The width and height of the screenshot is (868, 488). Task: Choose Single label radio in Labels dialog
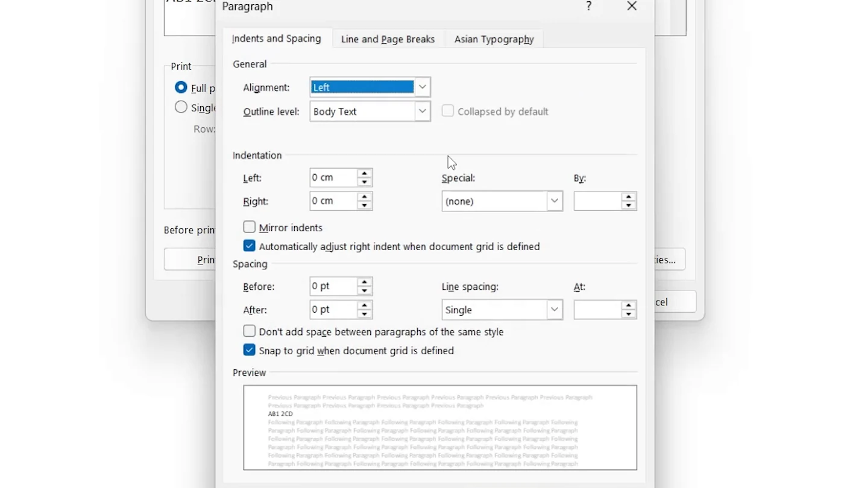point(181,107)
